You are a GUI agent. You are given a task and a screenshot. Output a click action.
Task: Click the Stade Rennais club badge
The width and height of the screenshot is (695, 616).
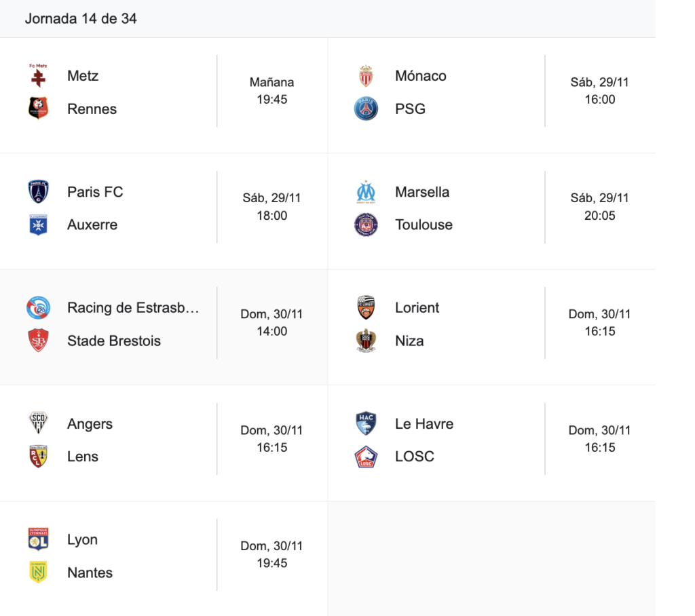[38, 109]
